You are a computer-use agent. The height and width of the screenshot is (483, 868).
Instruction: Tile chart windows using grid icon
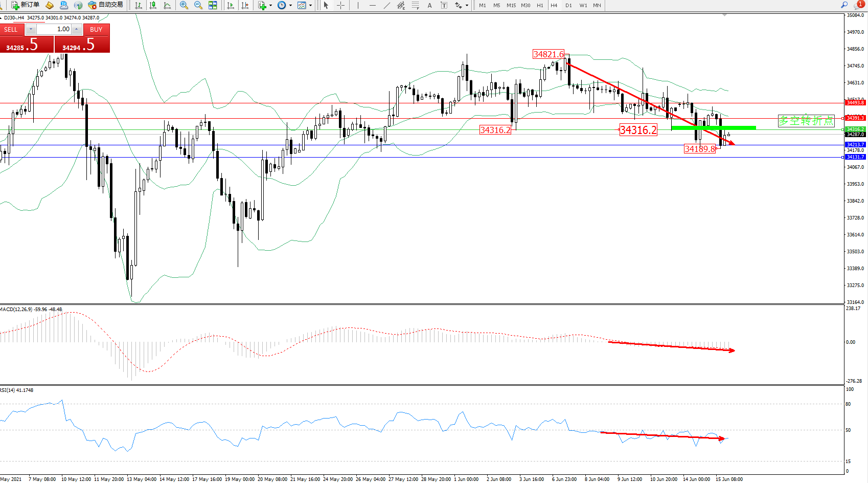pos(213,5)
